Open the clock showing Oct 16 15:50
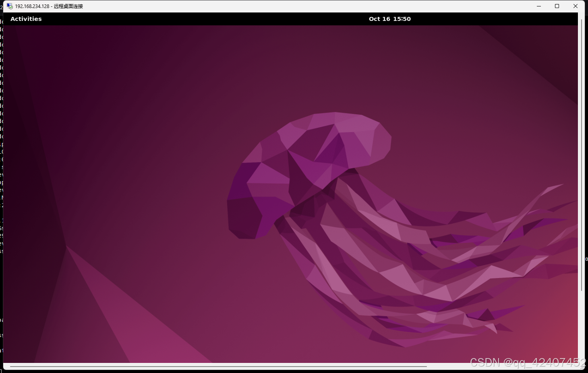588x373 pixels. (389, 19)
